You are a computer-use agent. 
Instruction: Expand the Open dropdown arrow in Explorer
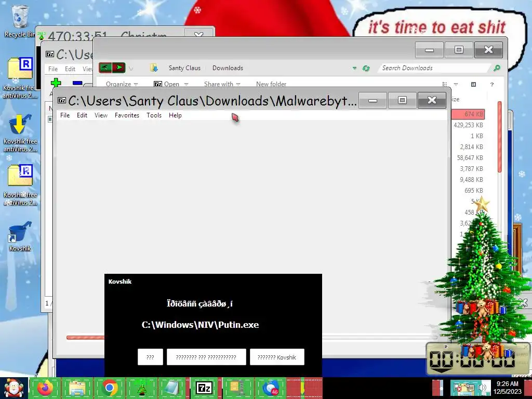click(186, 84)
